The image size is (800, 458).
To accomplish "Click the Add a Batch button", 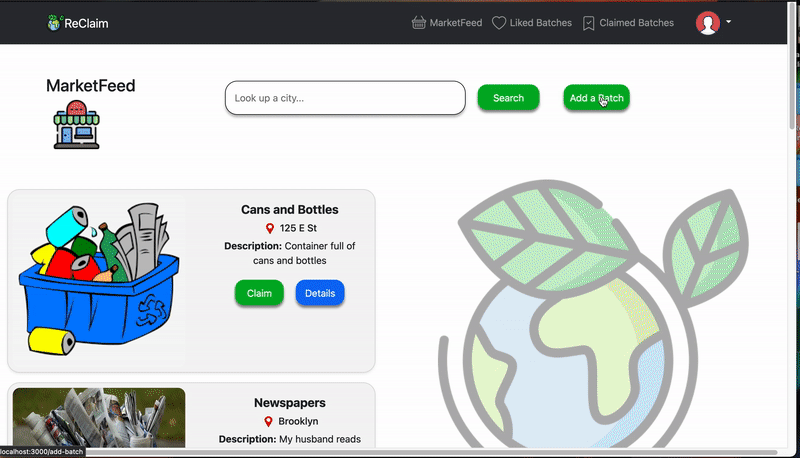I will [596, 98].
